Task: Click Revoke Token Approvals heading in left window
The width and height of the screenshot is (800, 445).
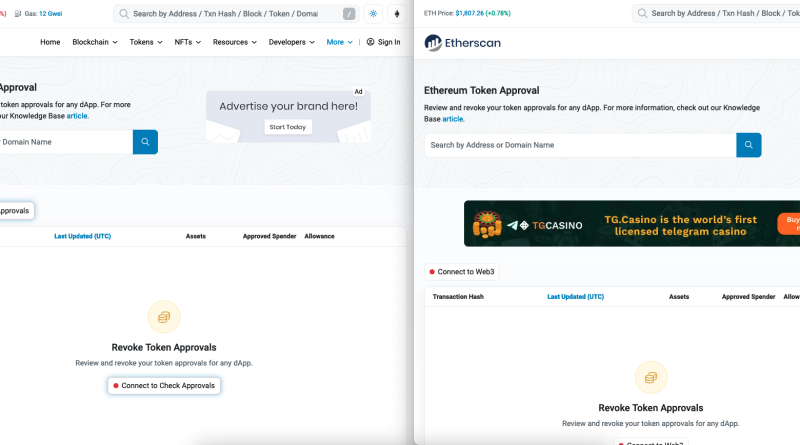Action: point(164,348)
